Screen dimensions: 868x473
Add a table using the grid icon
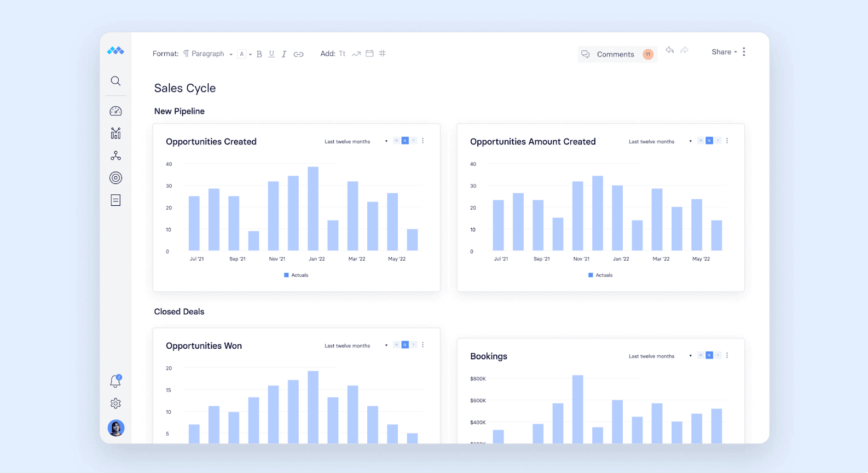coord(383,53)
